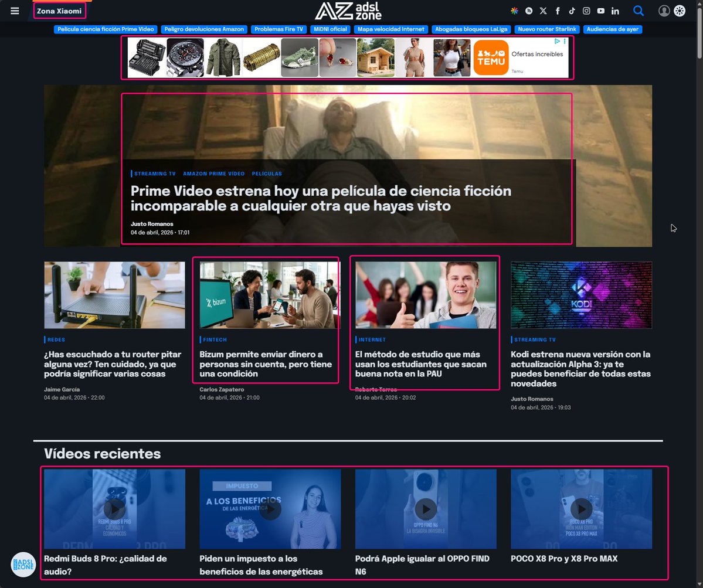703x588 pixels.
Task: Open the INTERNET category label
Action: [x=372, y=339]
